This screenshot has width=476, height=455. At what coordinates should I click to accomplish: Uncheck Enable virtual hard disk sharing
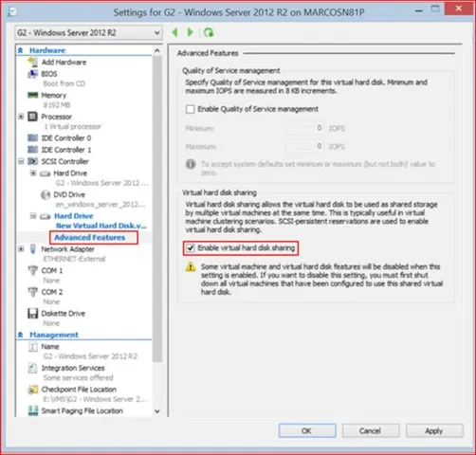pyautogui.click(x=190, y=248)
